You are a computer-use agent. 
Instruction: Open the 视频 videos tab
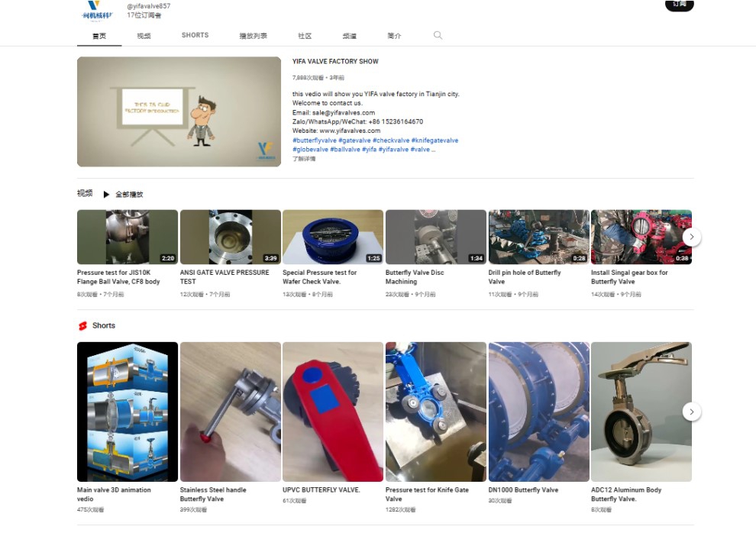pos(144,36)
